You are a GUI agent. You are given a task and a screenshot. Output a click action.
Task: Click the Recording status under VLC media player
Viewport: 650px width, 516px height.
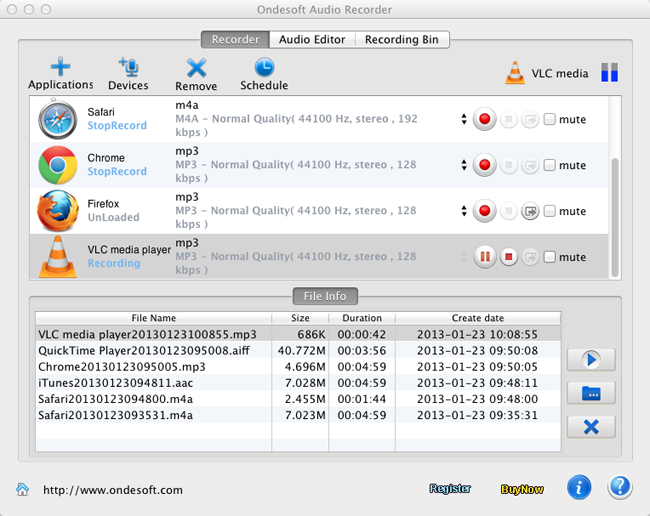pos(114,263)
